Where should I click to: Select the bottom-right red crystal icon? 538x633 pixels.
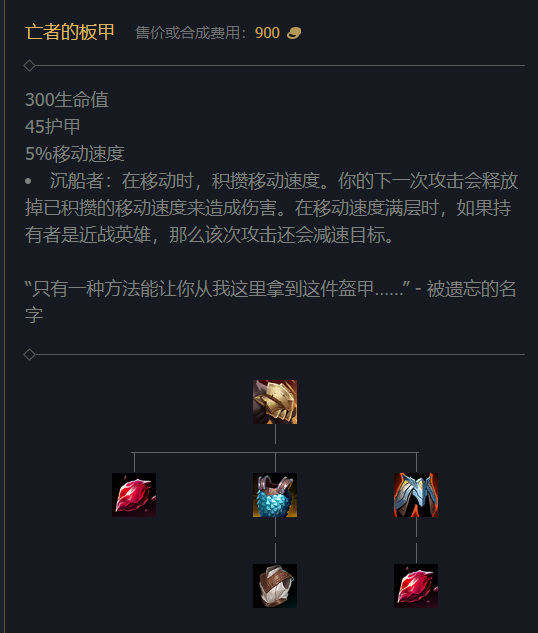point(416,586)
